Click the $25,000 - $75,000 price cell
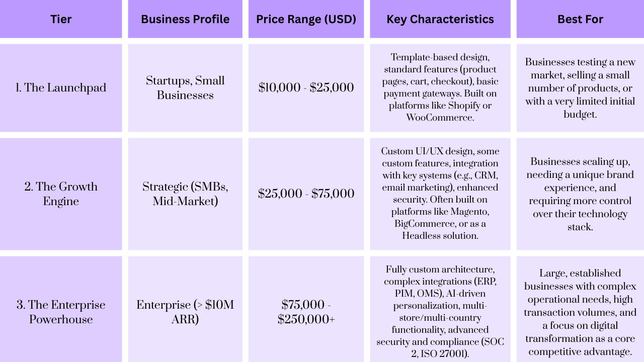This screenshot has height=362, width=644. click(x=306, y=194)
